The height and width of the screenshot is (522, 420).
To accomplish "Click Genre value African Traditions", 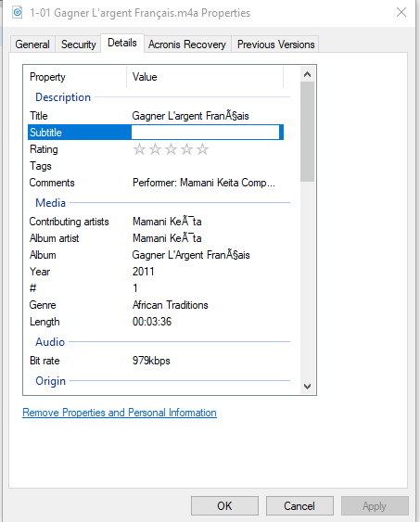I will click(171, 305).
